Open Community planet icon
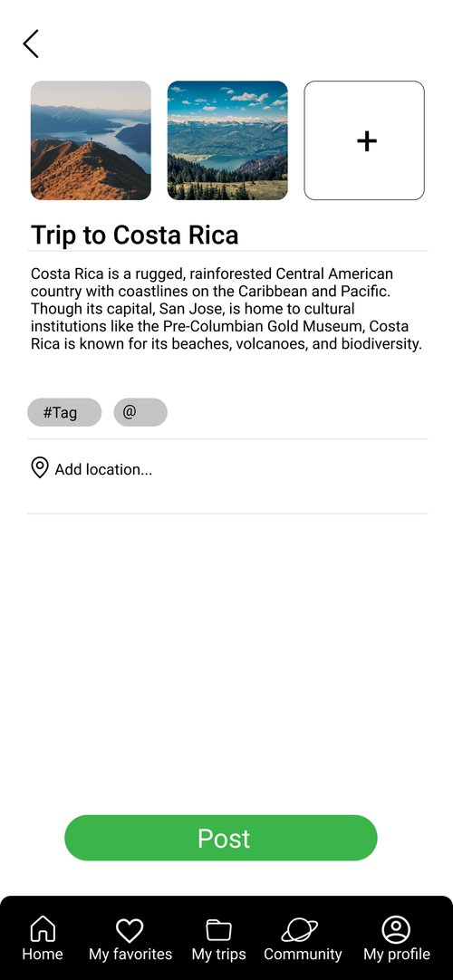 pyautogui.click(x=300, y=930)
